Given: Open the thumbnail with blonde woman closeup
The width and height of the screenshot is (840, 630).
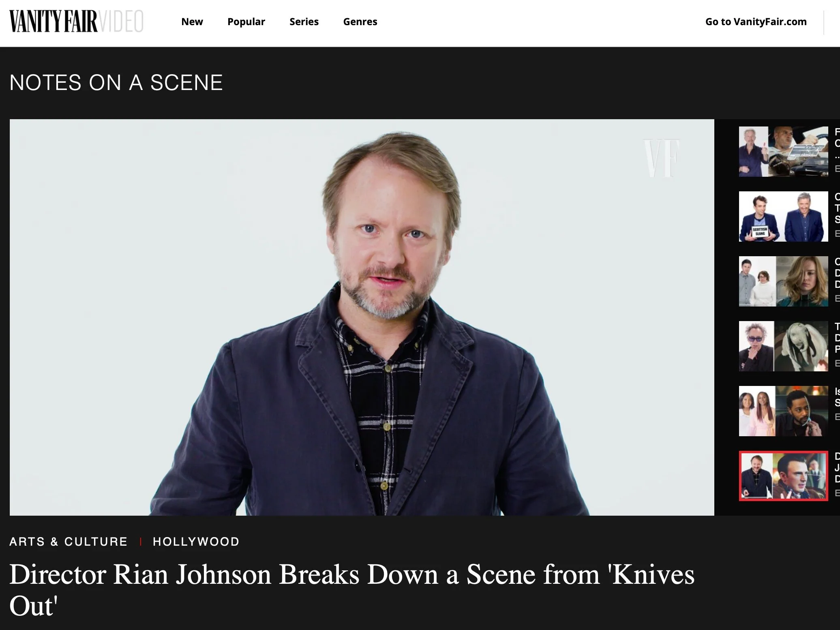Looking at the screenshot, I should 783,281.
